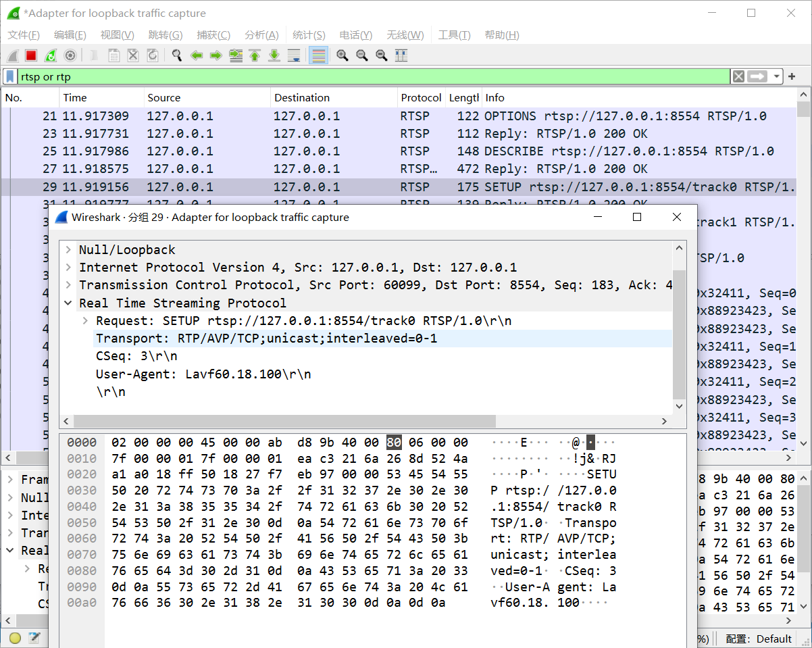
Task: Click the resize columns to content icon
Action: click(401, 55)
